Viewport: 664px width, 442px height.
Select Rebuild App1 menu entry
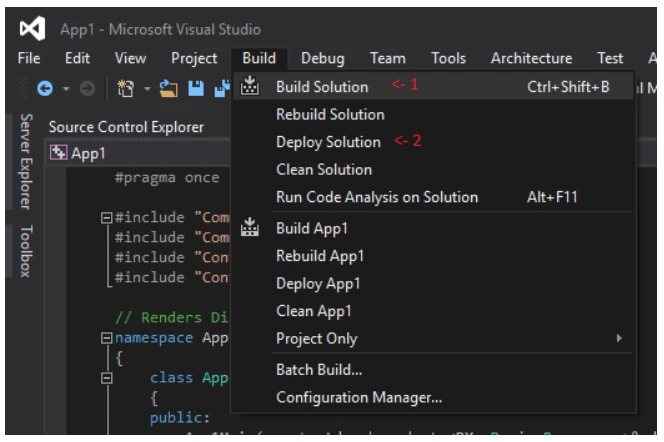tap(433, 256)
